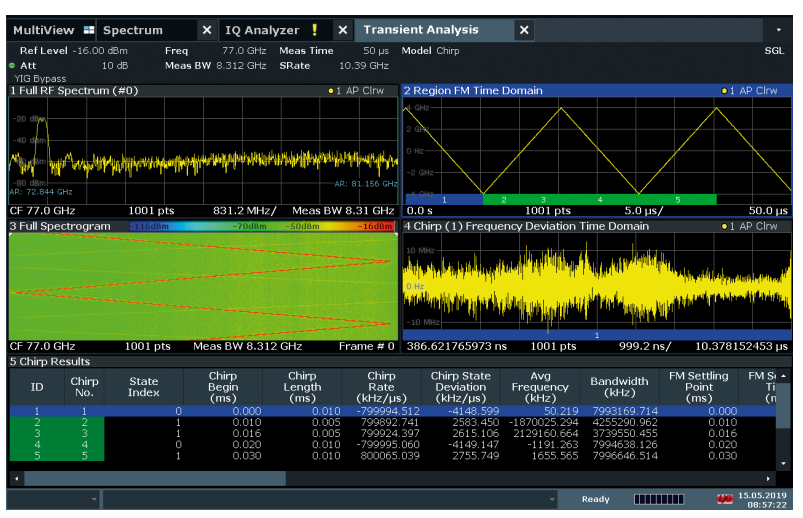
Task: Select green chirp region 2 in FM Time Domain bar
Action: [x=504, y=200]
